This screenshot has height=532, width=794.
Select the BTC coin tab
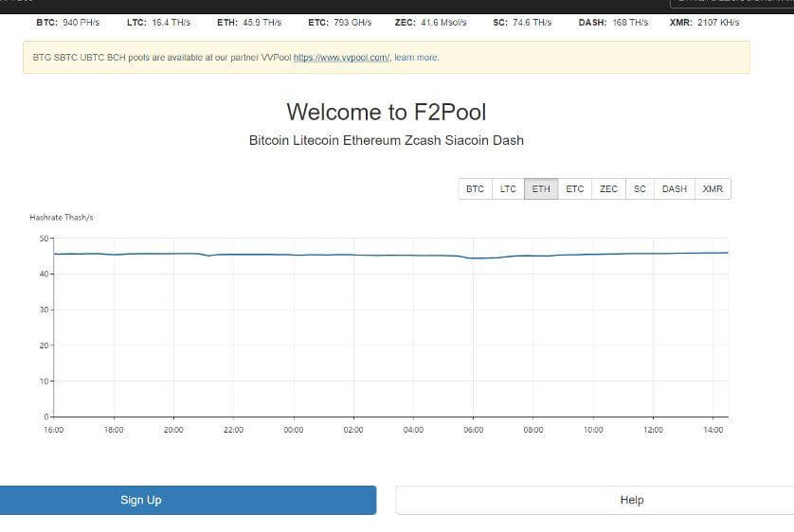[475, 189]
